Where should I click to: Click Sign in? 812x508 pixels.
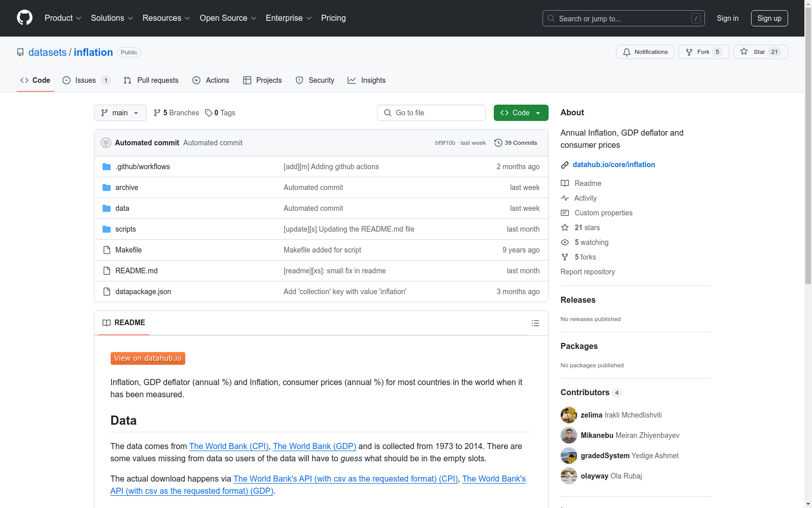pyautogui.click(x=728, y=18)
